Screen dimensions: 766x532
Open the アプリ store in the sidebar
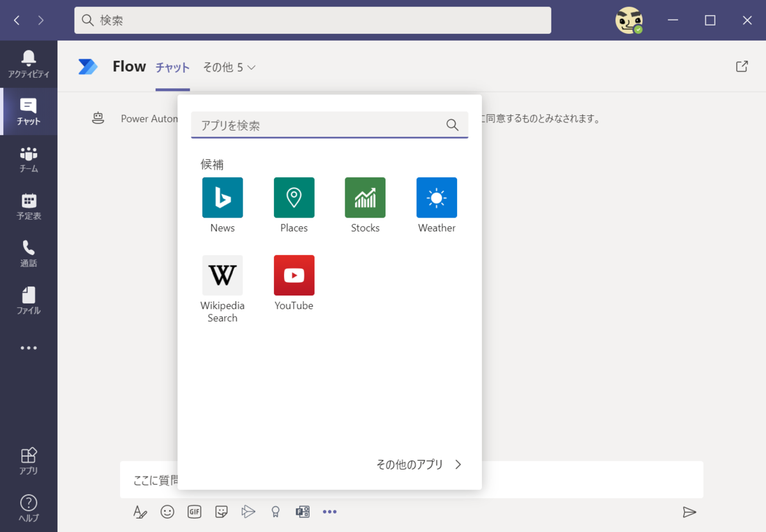point(29,461)
